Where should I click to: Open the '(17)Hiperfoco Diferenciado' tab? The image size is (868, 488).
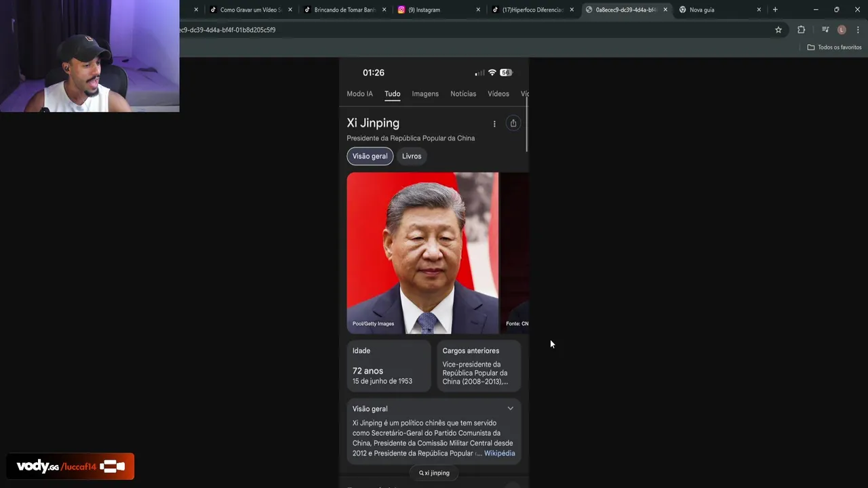[528, 9]
